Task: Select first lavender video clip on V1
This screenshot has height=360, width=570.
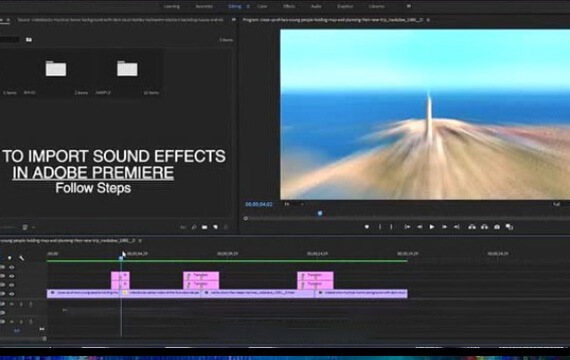Action: 83,293
